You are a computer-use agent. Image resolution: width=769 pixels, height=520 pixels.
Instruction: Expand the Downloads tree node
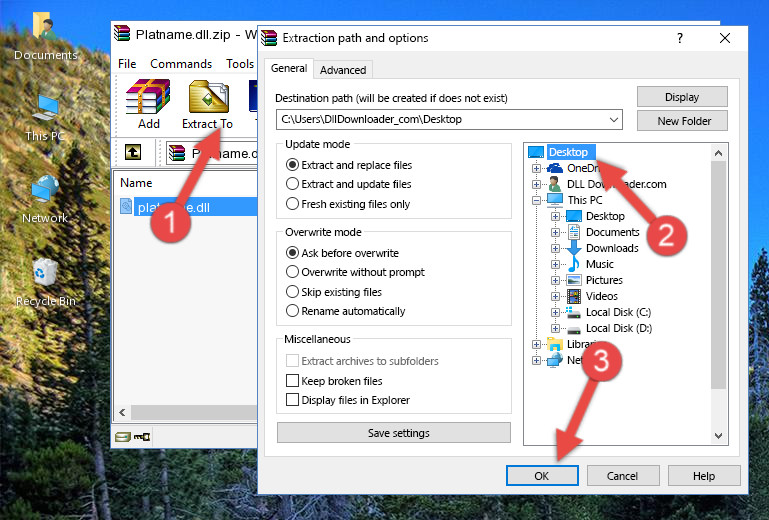pos(555,248)
